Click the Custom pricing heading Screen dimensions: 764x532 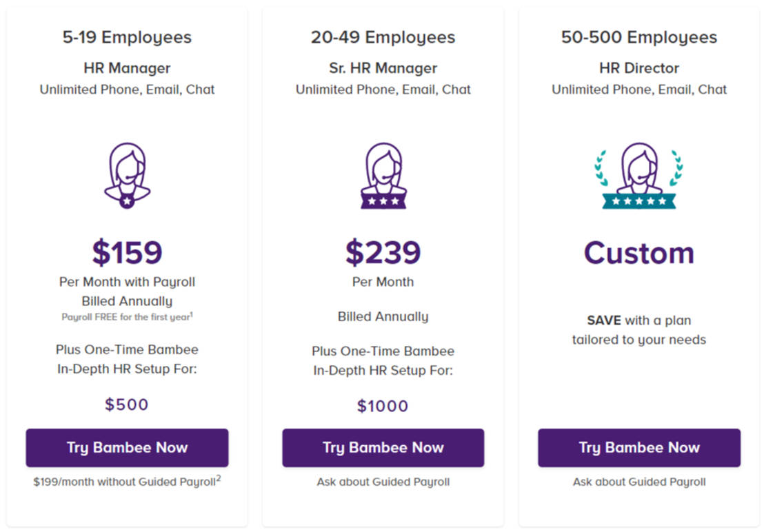click(x=639, y=253)
